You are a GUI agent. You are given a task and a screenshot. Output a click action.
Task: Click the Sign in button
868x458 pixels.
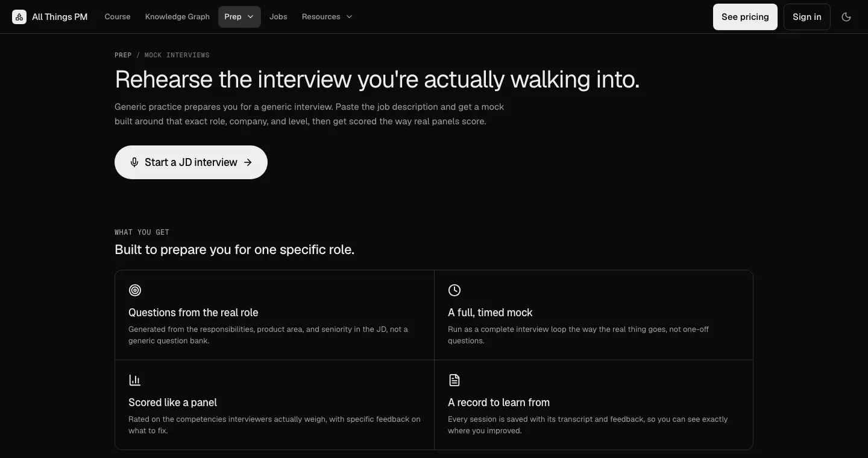(x=807, y=17)
